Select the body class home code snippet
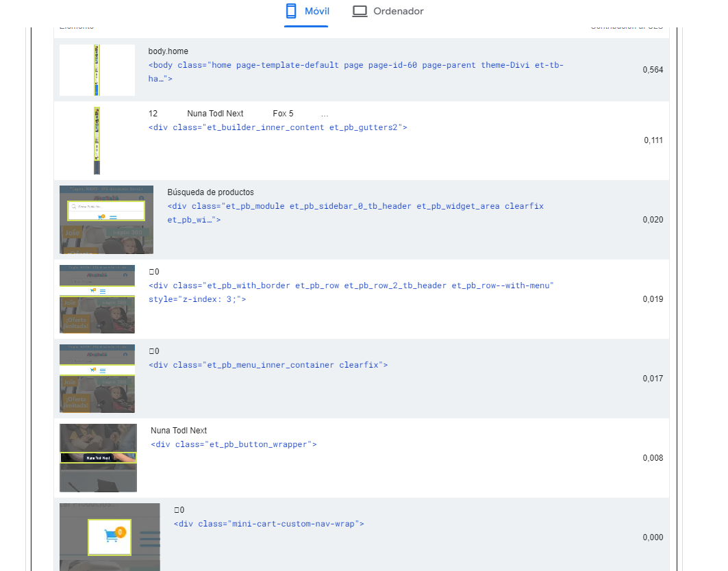Viewport: 728px width, 571px height. pos(355,72)
